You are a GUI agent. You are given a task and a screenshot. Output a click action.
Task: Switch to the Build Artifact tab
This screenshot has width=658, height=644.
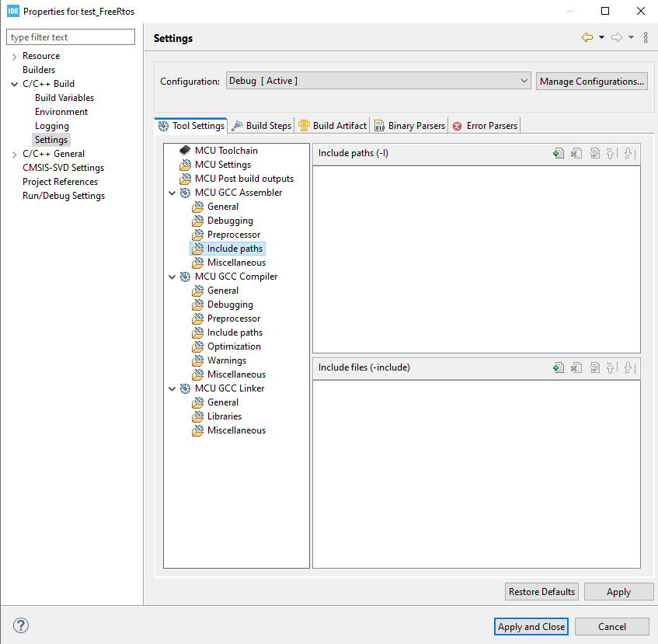(x=332, y=125)
